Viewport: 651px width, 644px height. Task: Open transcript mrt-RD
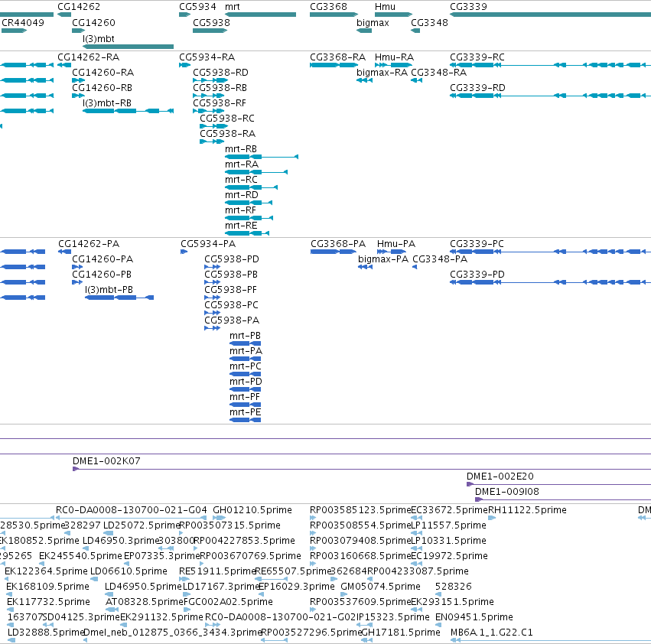(249, 203)
